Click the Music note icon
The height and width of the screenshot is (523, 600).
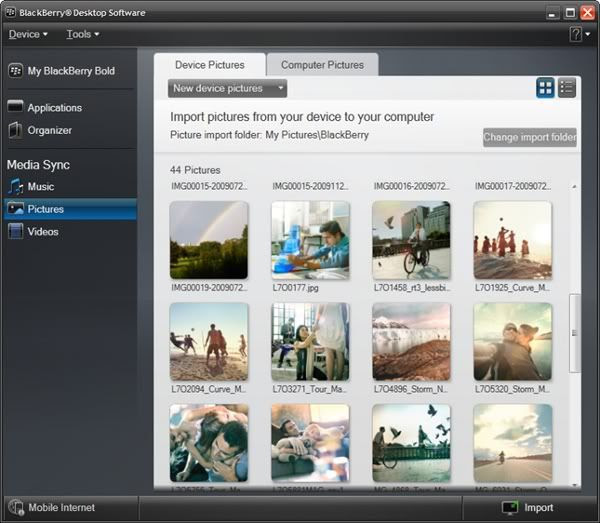tap(15, 186)
